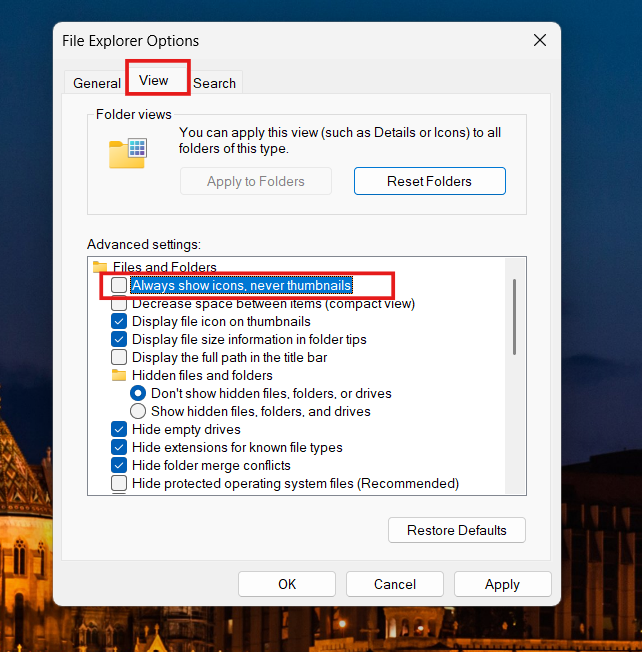
Task: Select Show hidden files, folders, and drives
Action: coord(138,411)
